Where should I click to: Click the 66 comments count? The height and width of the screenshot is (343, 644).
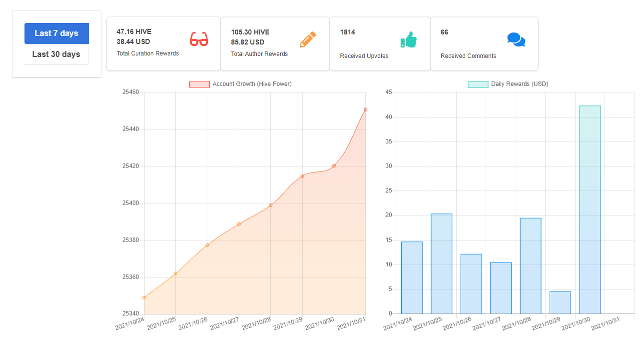point(445,32)
